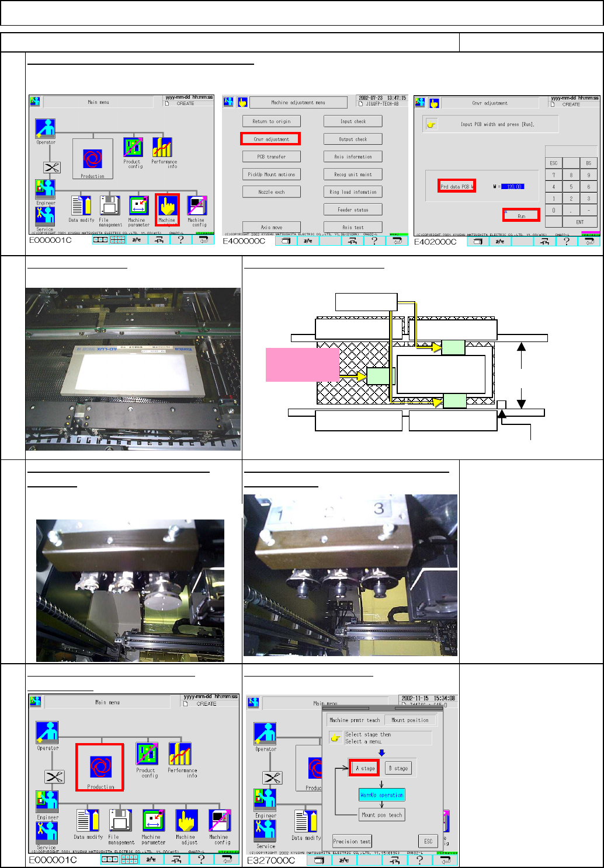This screenshot has width=604, height=868.
Task: Open PickUp Mount motions
Action: [272, 174]
